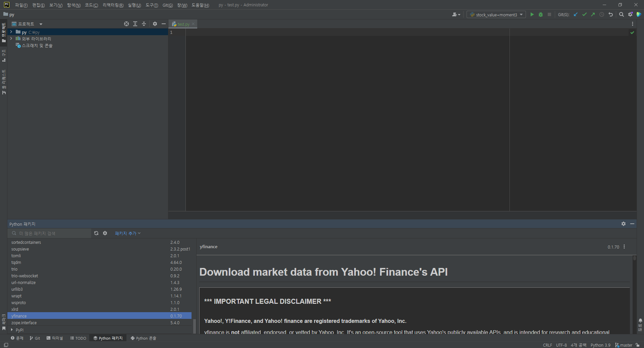The width and height of the screenshot is (644, 348).
Task: Open the yfinance kebab options menu
Action: point(624,247)
